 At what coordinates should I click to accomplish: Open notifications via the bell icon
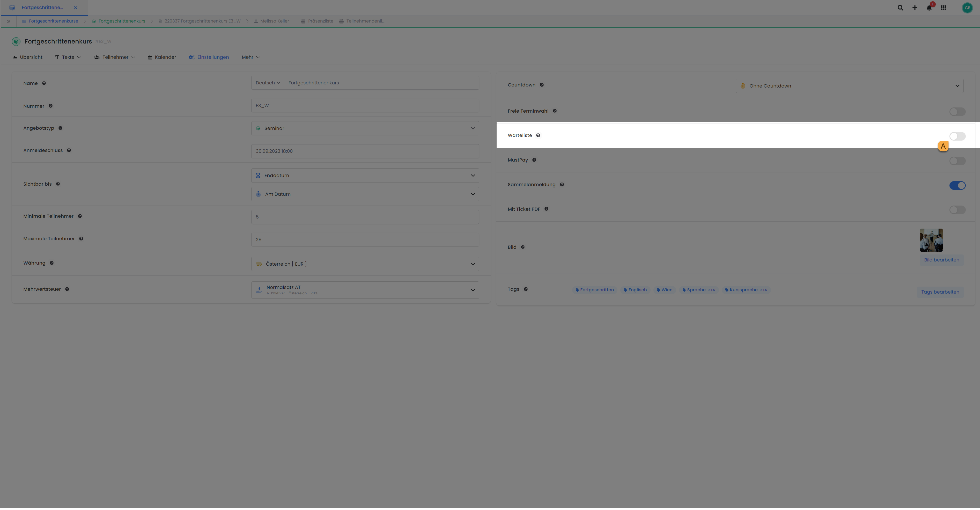[929, 8]
